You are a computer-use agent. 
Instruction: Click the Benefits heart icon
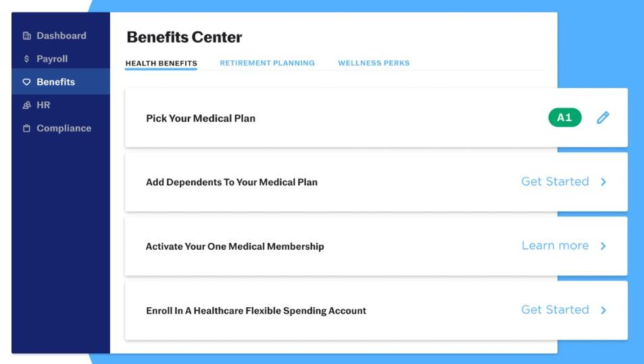pyautogui.click(x=27, y=82)
